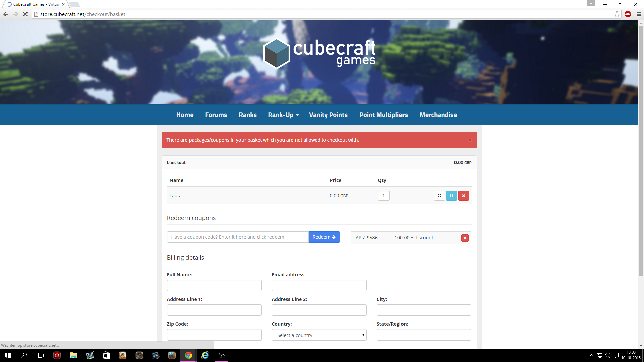Close the CubeCraft Games browser tab
This screenshot has height=362, width=644.
tap(63, 4)
